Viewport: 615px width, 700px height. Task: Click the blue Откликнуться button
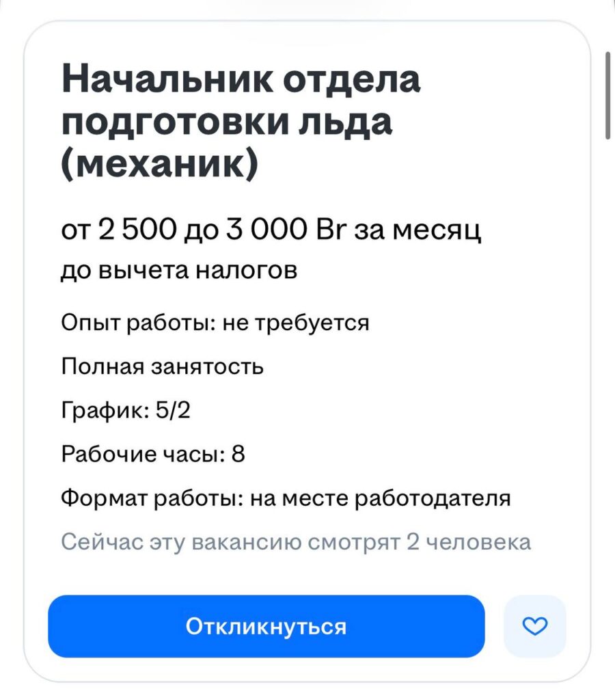point(266,626)
